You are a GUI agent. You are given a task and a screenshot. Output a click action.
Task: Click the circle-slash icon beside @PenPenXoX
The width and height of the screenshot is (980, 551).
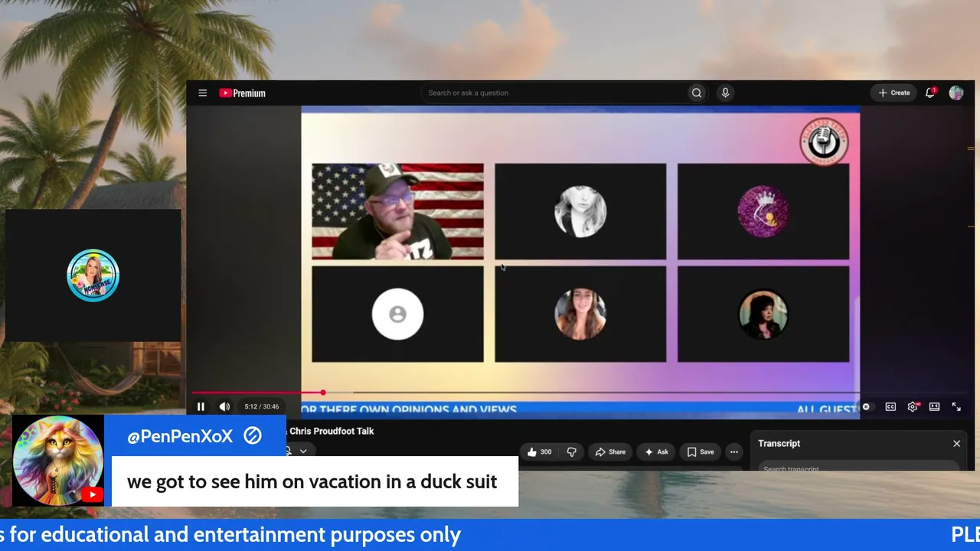(x=253, y=436)
